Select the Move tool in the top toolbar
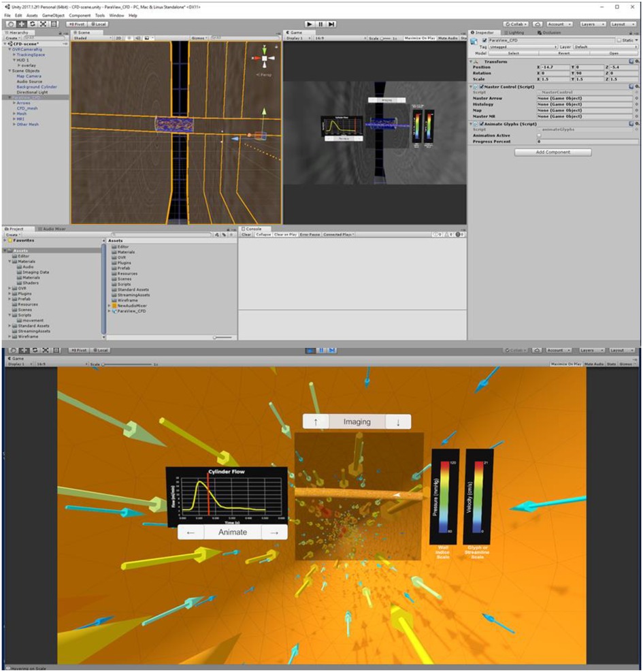 22,24
